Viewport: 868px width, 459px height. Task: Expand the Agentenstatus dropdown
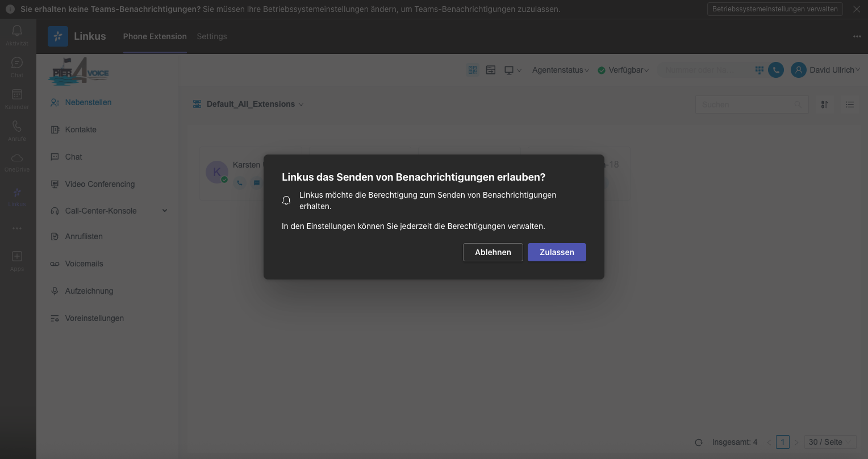click(560, 70)
